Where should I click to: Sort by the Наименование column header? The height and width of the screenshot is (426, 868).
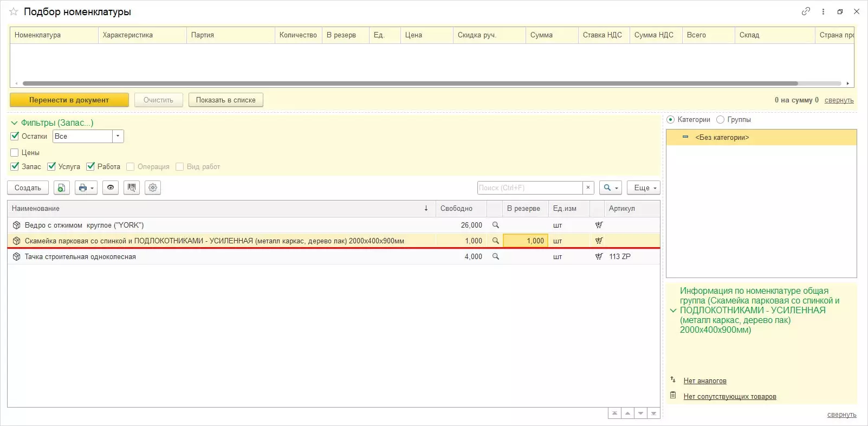click(x=221, y=209)
